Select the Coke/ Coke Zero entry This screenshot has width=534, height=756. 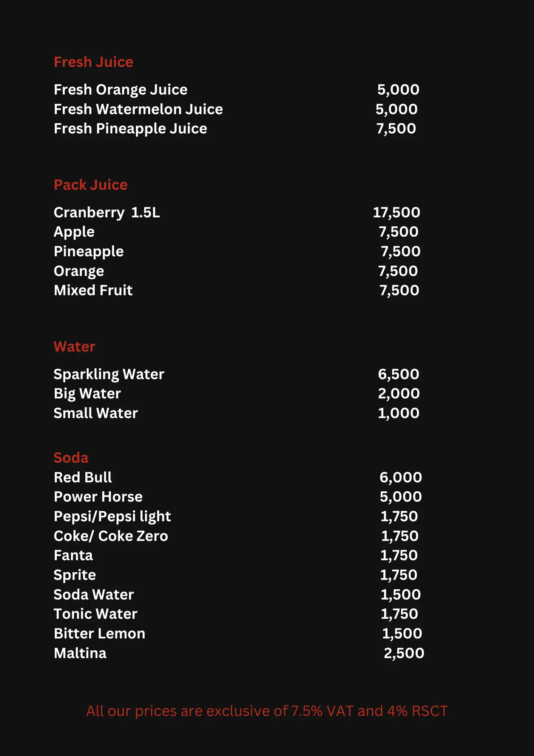[x=111, y=536]
